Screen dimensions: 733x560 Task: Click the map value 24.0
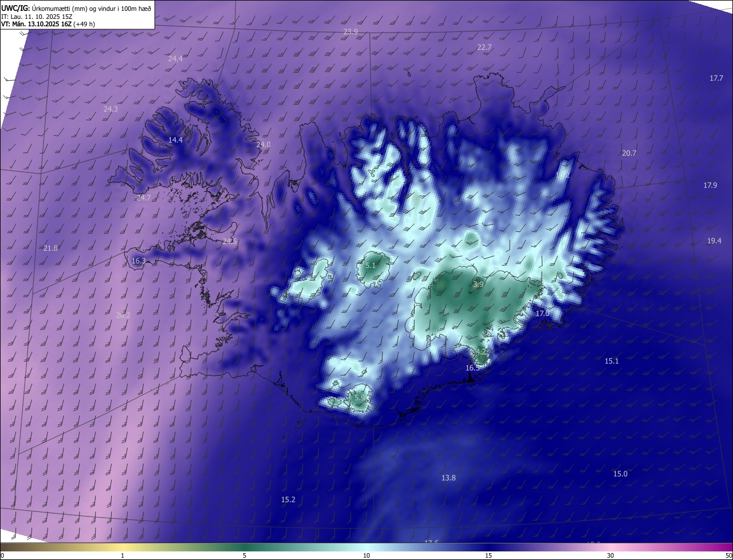point(263,145)
